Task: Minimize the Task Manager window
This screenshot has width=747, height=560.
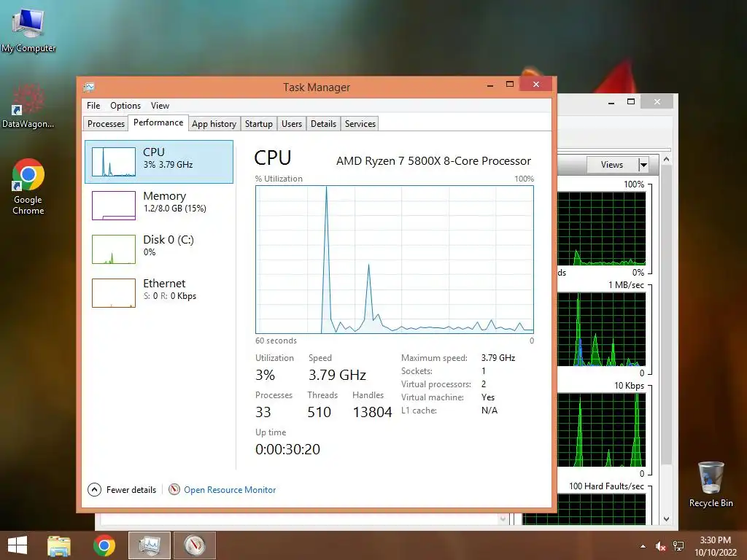Action: pos(490,85)
